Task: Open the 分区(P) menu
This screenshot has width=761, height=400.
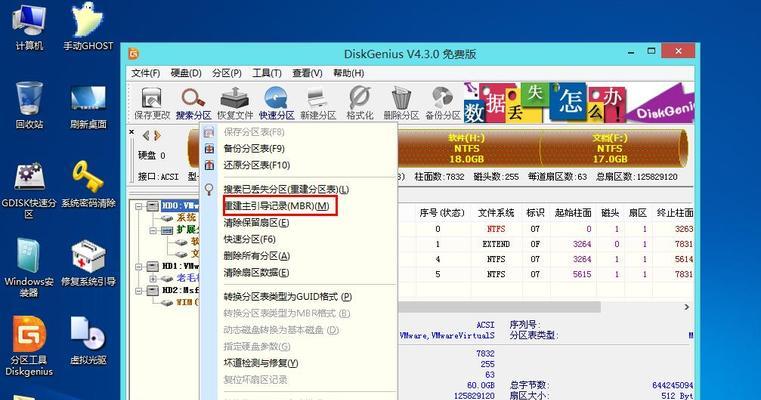Action: [227, 73]
